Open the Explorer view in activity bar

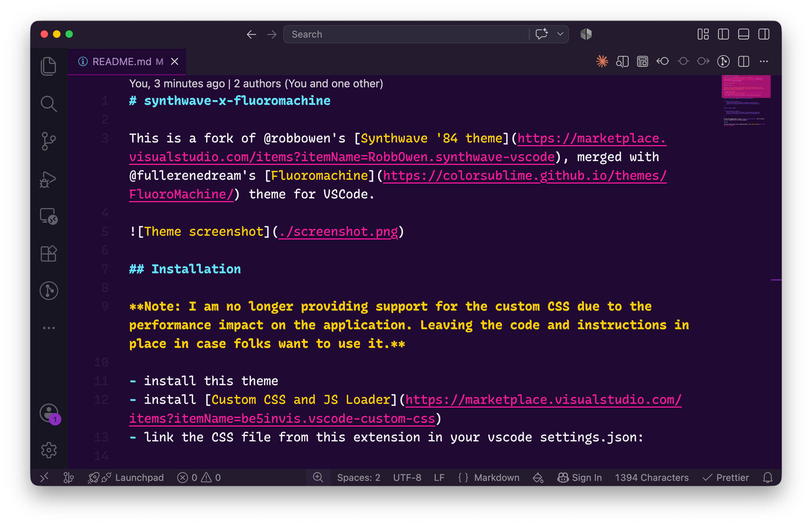[48, 66]
